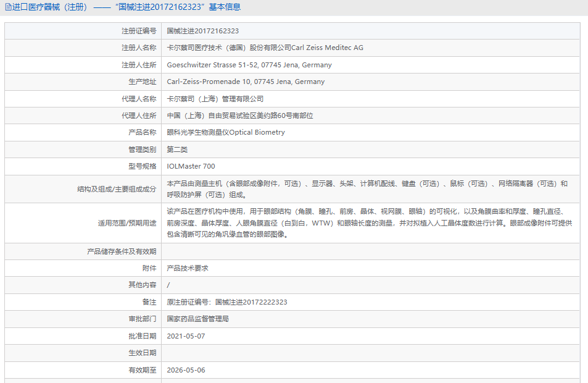Click the 批准日期 label
The height and width of the screenshot is (383, 588).
click(142, 336)
